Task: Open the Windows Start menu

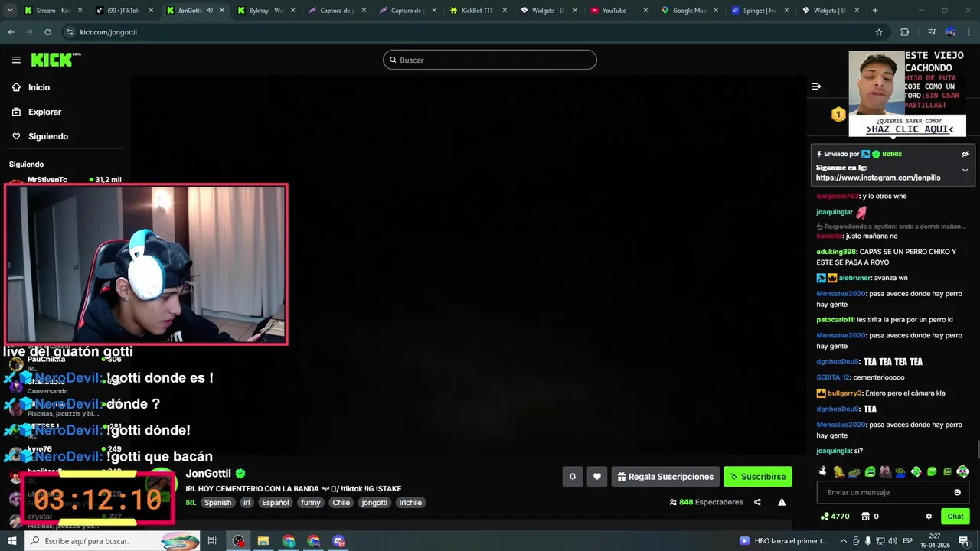Action: point(11,541)
